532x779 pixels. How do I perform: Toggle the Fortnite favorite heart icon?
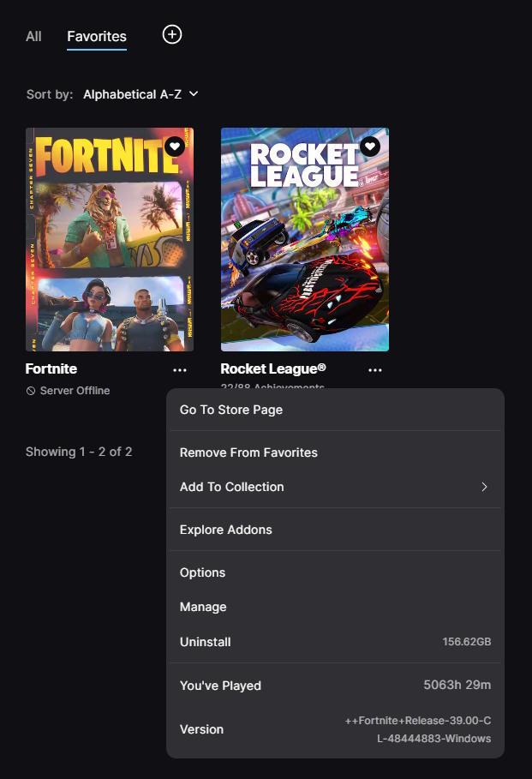(x=175, y=147)
